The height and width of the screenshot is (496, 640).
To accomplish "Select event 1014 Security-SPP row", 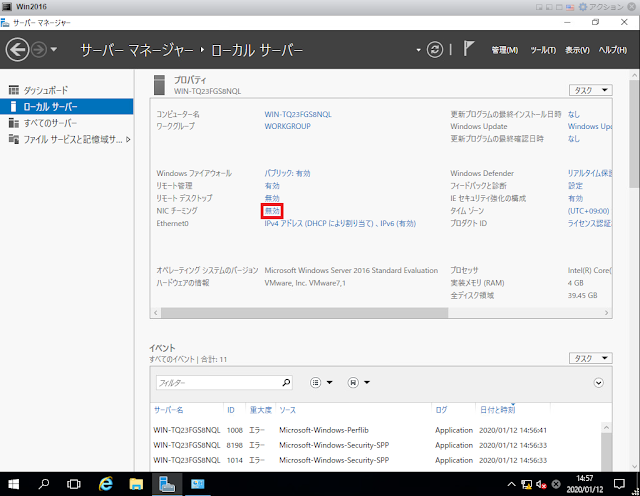I will (376, 460).
